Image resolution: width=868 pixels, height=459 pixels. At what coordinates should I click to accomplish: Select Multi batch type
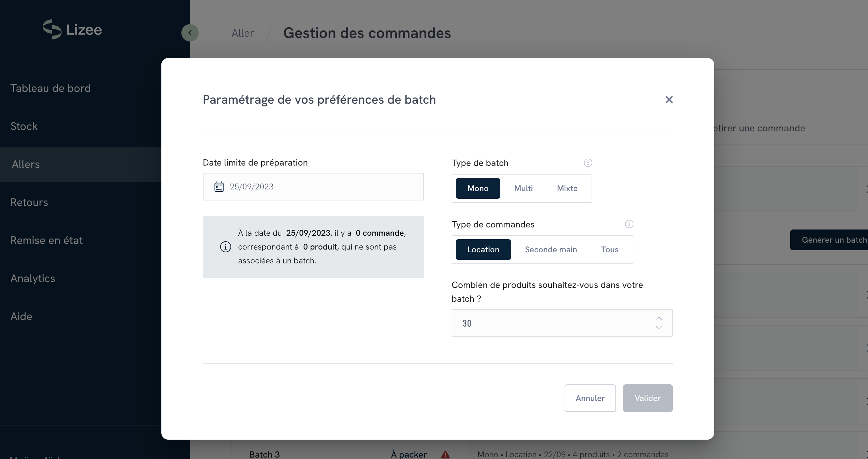[523, 188]
